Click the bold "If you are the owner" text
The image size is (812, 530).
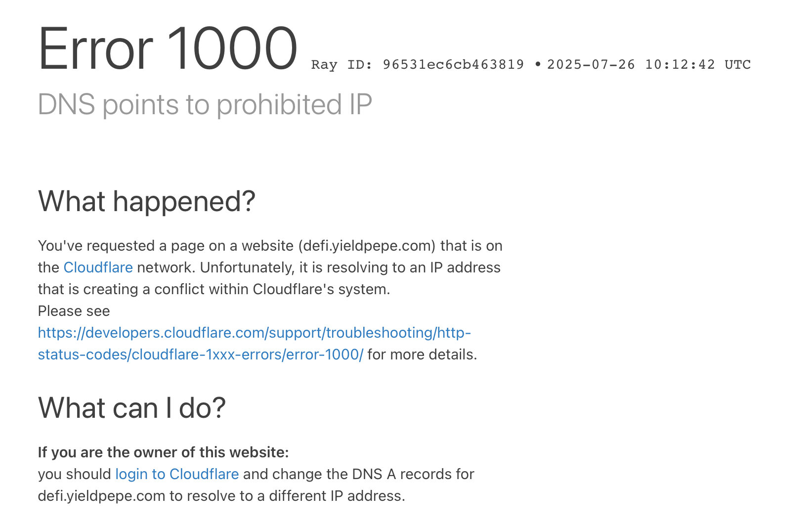point(163,452)
